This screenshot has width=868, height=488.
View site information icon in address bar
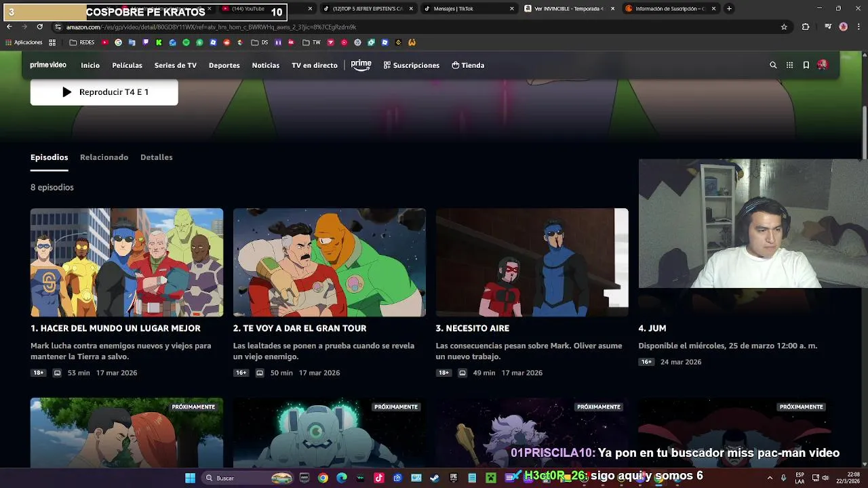tap(58, 27)
